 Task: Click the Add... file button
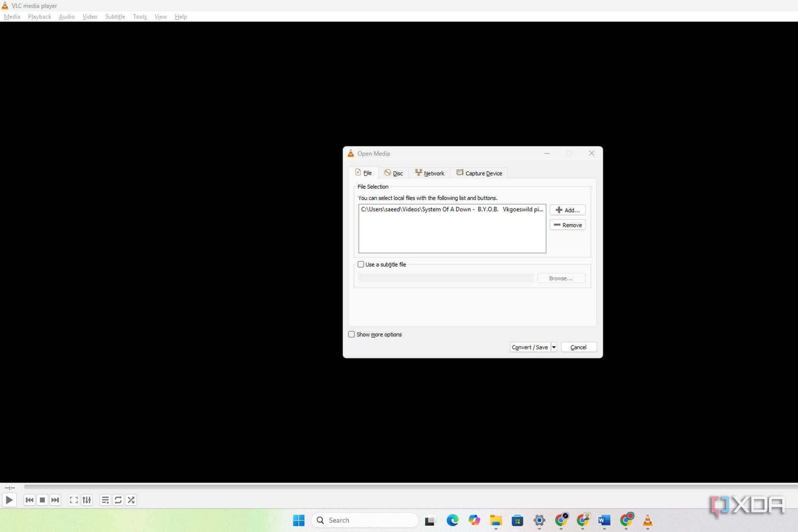click(567, 210)
